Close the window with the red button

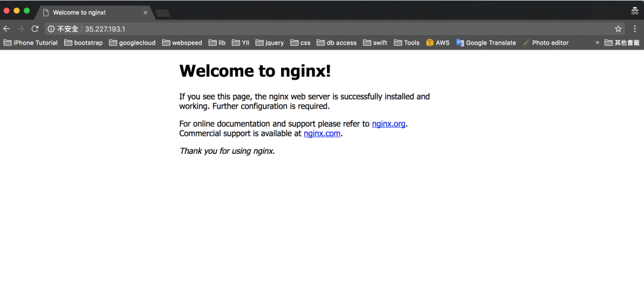point(6,11)
